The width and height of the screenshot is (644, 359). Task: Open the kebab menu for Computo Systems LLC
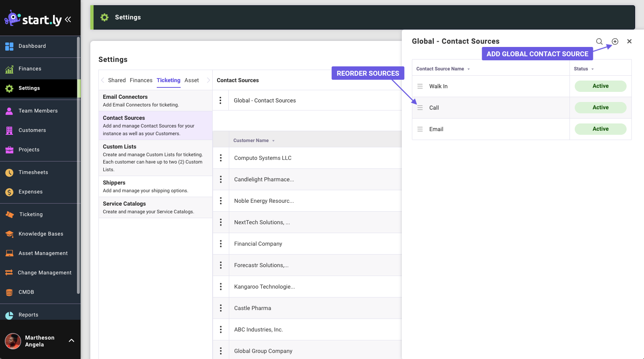tap(221, 158)
